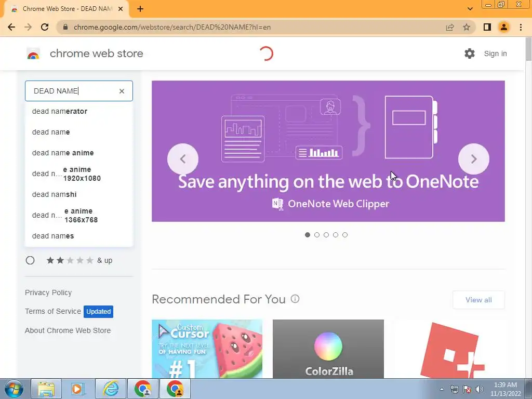This screenshot has width=532, height=399.
Task: Pick the anime 1366x768 suggestion
Action: tap(79, 215)
